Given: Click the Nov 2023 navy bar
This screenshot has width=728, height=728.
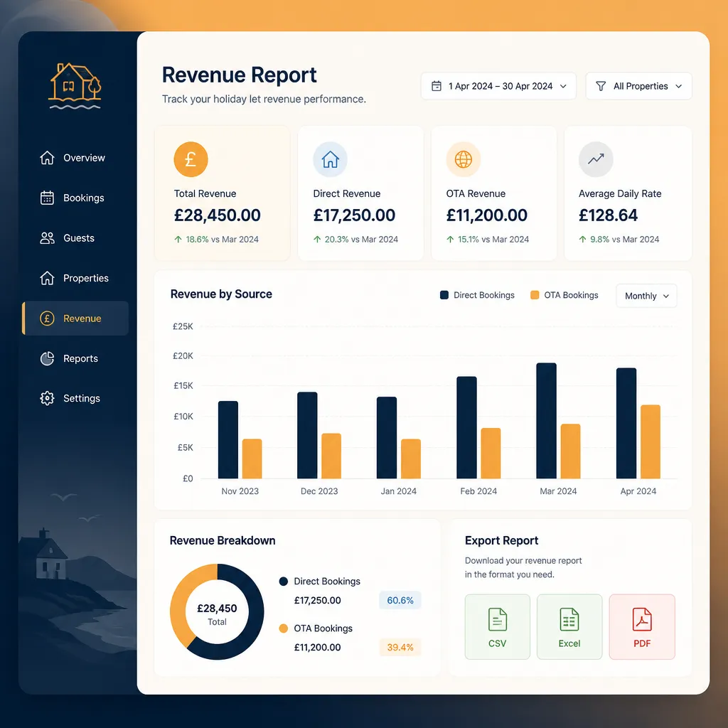Looking at the screenshot, I should (x=228, y=439).
